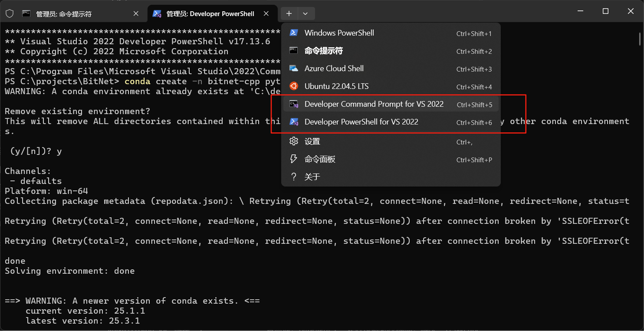Image resolution: width=644 pixels, height=331 pixels.
Task: Open 设置 from the dropdown menu
Action: (x=391, y=141)
